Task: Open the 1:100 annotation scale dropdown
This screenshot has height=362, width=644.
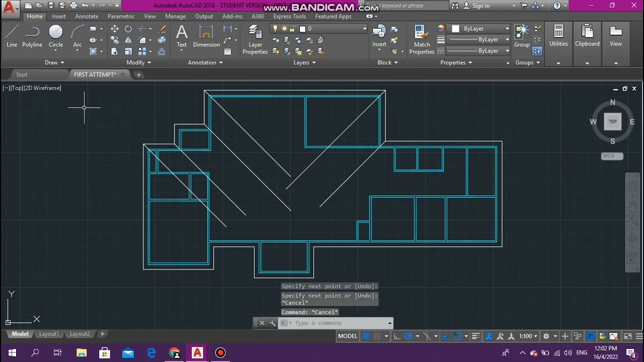Action: 528,336
